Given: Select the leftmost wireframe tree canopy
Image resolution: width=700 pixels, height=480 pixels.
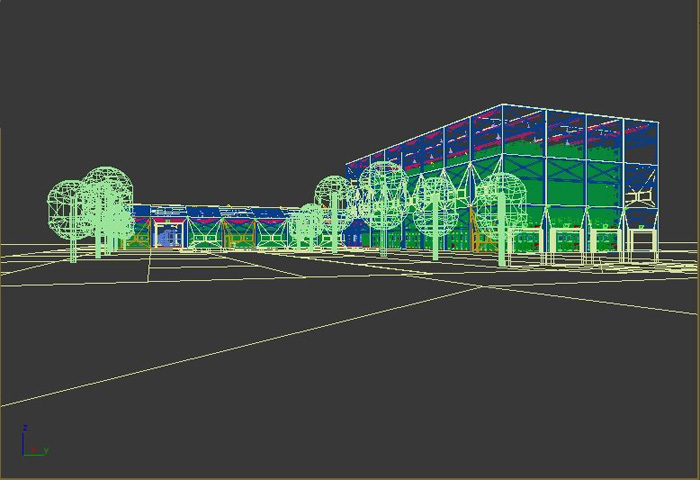Looking at the screenshot, I should point(68,207).
